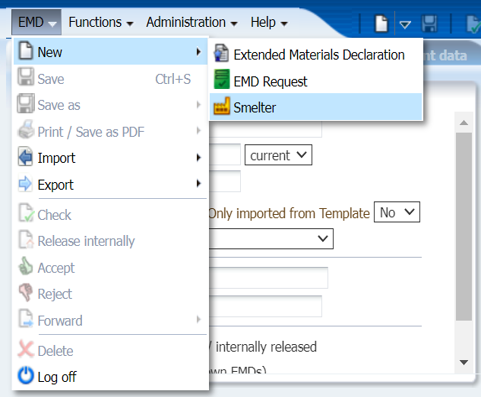The width and height of the screenshot is (481, 397).
Task: Click the Forward page icon
Action: pyautogui.click(x=26, y=319)
